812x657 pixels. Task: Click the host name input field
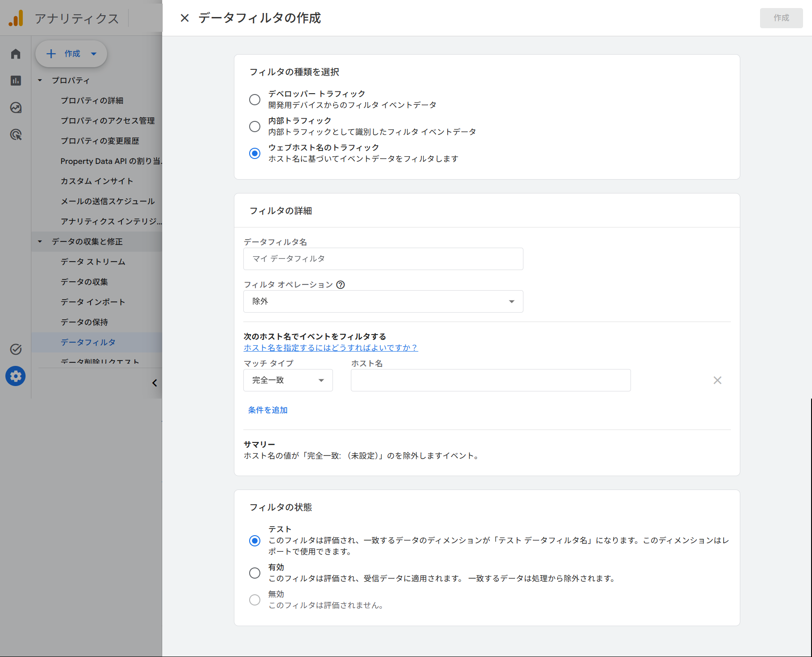pos(491,380)
